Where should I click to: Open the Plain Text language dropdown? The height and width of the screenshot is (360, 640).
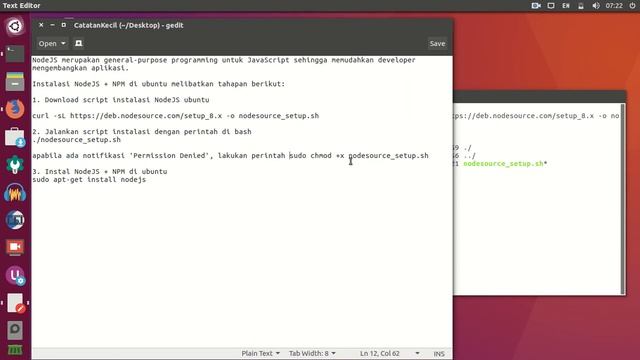(260, 353)
